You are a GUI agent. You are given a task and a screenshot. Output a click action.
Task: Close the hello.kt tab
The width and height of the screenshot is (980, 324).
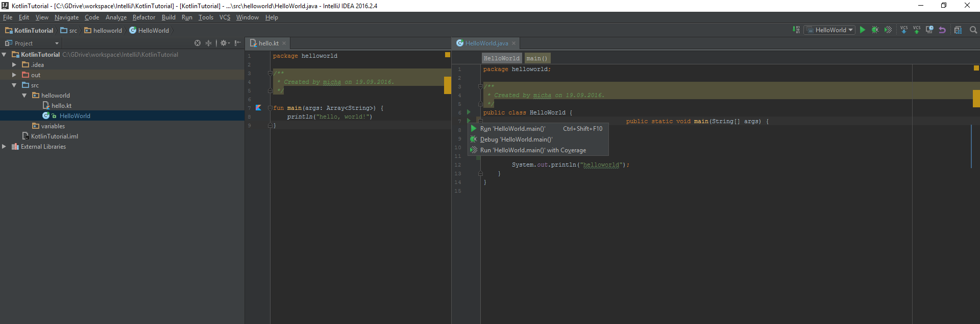tap(284, 43)
